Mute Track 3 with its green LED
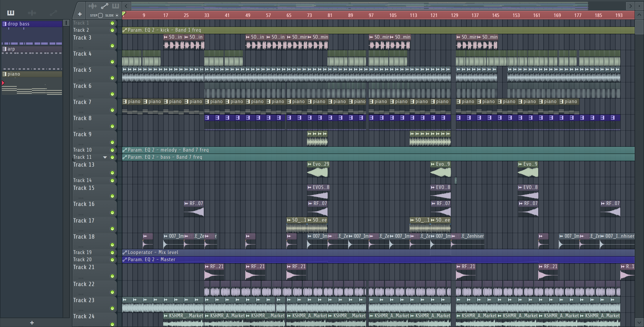 coord(112,46)
